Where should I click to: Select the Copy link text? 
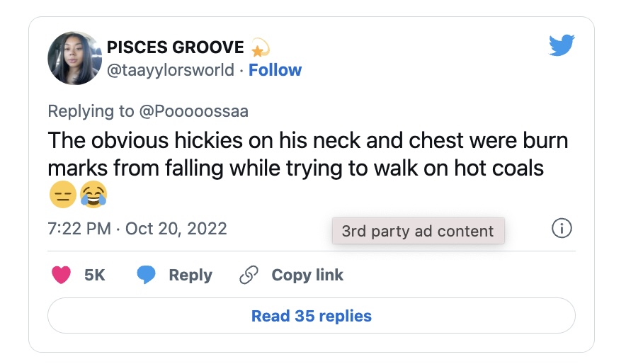click(x=307, y=275)
